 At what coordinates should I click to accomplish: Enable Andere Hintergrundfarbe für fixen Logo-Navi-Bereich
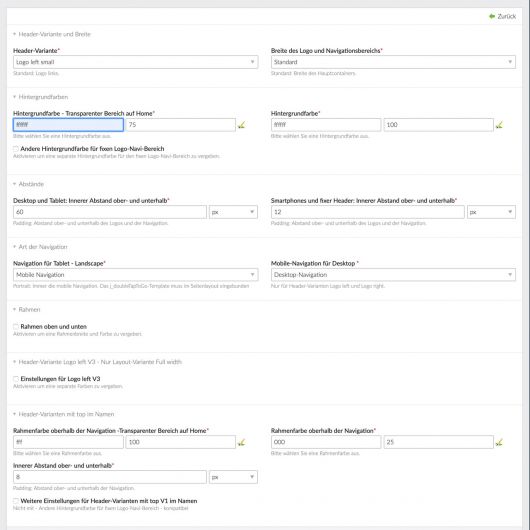click(x=16, y=149)
